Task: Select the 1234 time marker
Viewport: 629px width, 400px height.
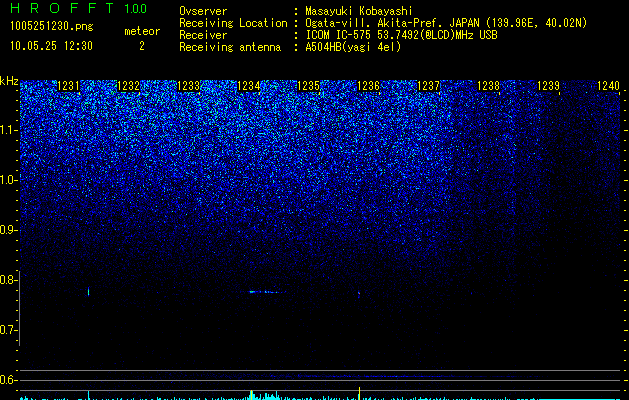Action: 248,86
